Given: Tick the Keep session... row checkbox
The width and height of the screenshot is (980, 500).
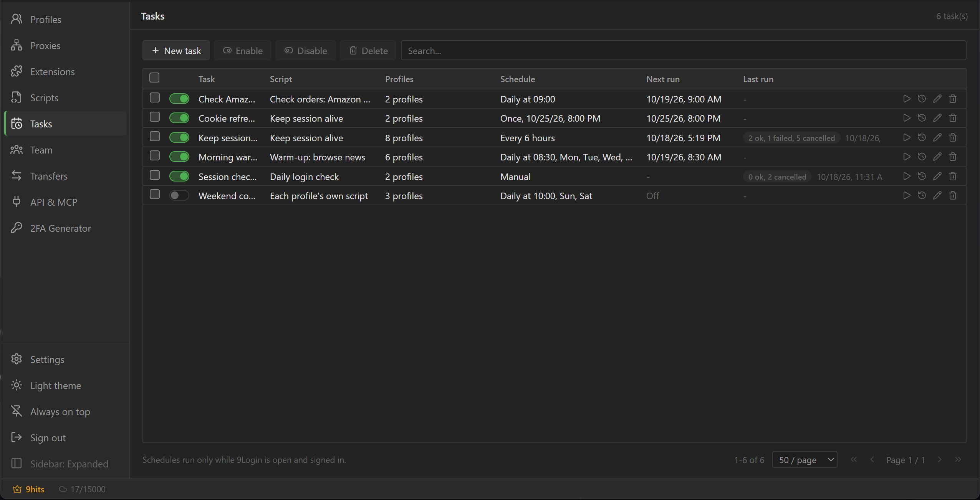Looking at the screenshot, I should coord(155,137).
